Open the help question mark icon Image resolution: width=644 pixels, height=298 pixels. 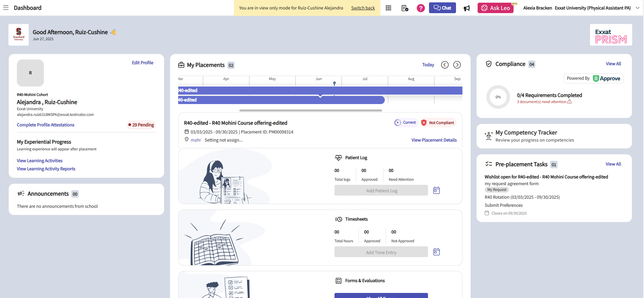421,8
